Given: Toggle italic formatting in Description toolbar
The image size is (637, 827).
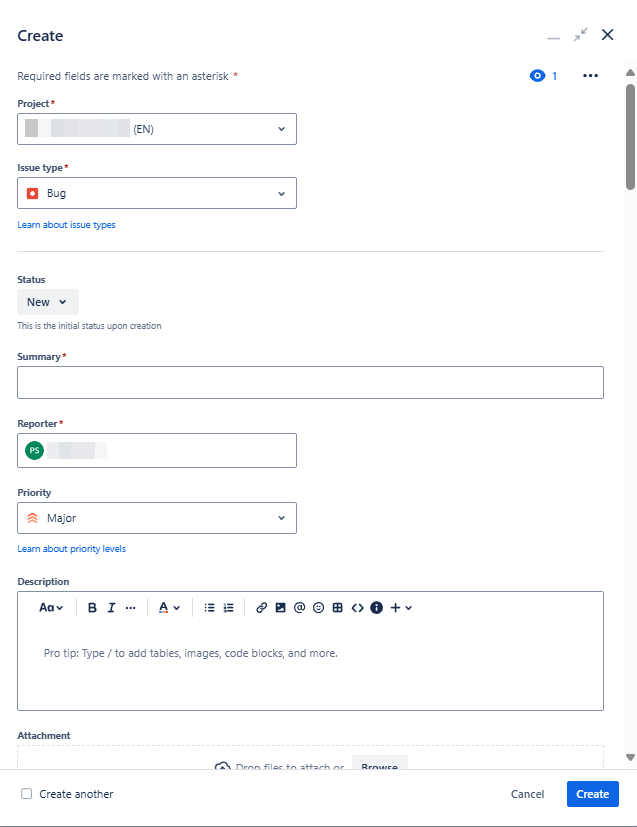Looking at the screenshot, I should (111, 608).
